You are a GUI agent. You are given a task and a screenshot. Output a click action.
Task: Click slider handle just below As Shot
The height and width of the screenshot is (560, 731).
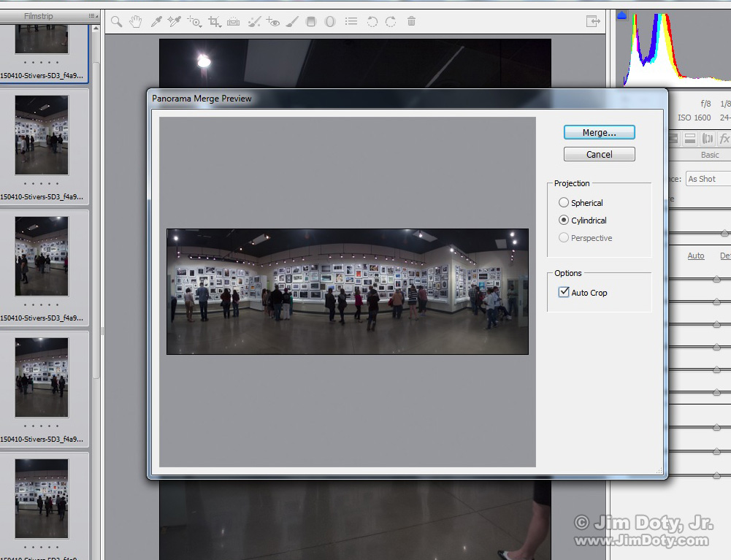click(724, 233)
